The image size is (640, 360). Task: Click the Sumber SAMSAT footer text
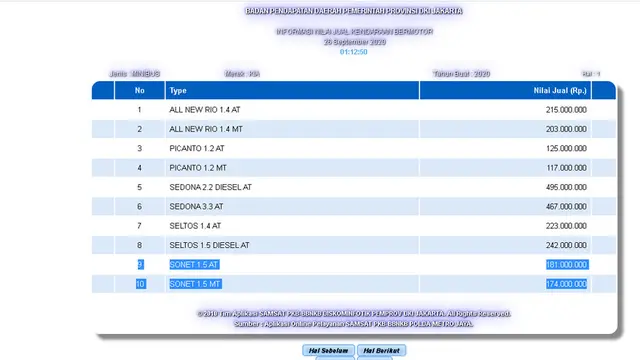[x=353, y=324]
